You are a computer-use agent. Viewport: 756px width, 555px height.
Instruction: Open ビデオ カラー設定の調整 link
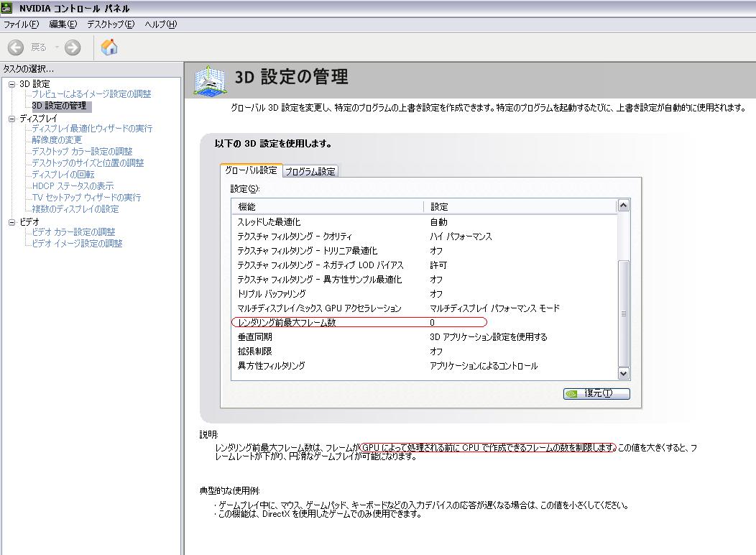(73, 232)
